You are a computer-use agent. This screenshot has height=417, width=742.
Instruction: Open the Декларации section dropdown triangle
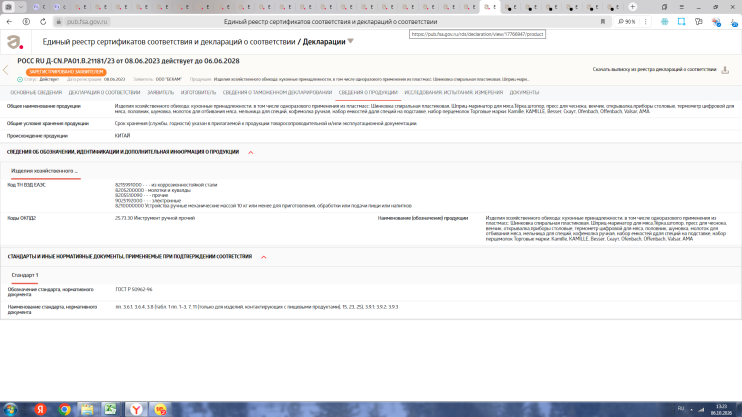coord(351,42)
